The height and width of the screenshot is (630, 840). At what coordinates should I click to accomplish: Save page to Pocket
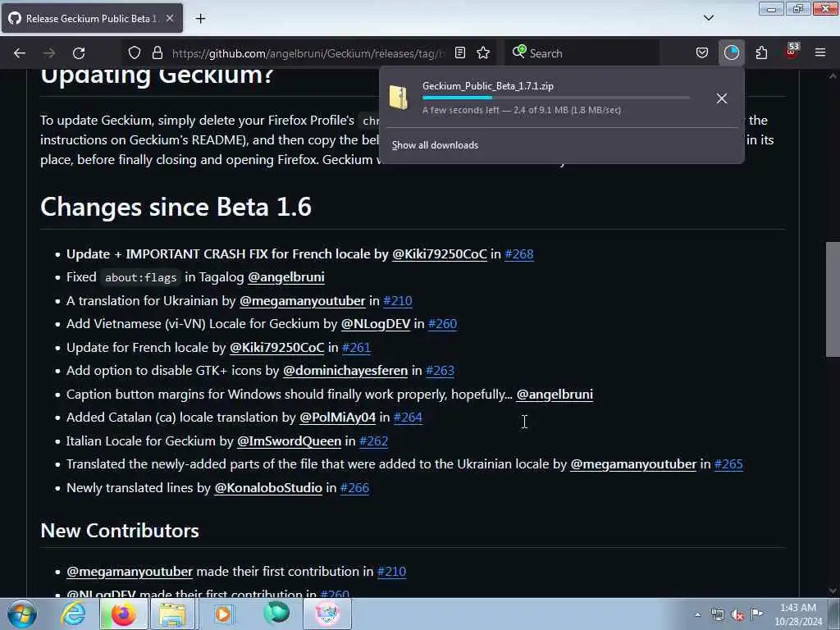click(x=702, y=53)
